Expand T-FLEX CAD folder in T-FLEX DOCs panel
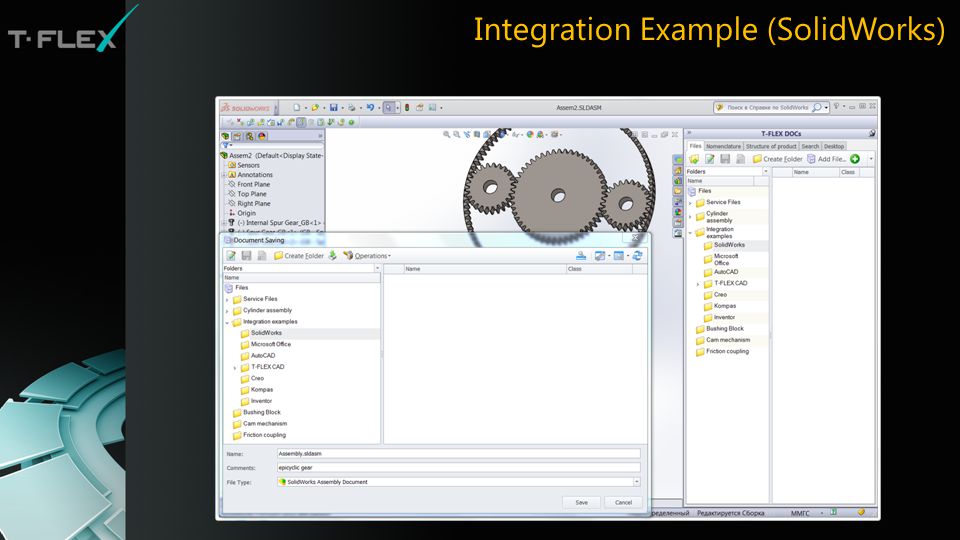The height and width of the screenshot is (540, 960). tap(698, 283)
